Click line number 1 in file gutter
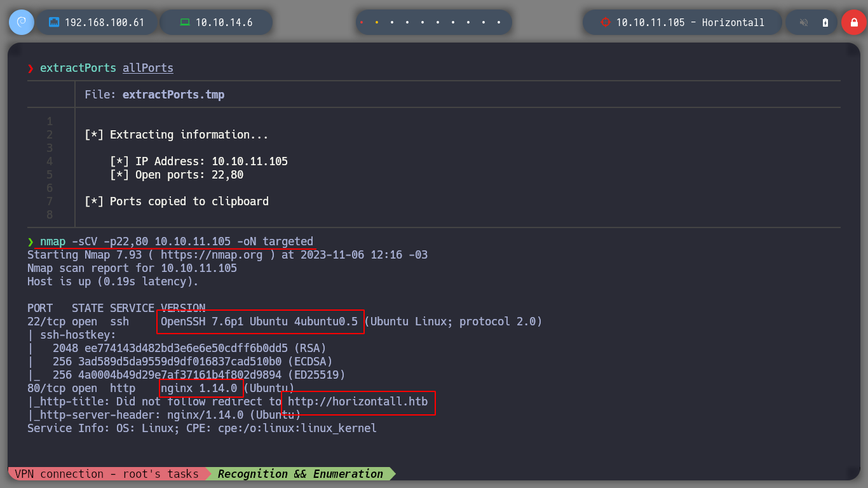Image resolution: width=868 pixels, height=488 pixels. (x=50, y=121)
